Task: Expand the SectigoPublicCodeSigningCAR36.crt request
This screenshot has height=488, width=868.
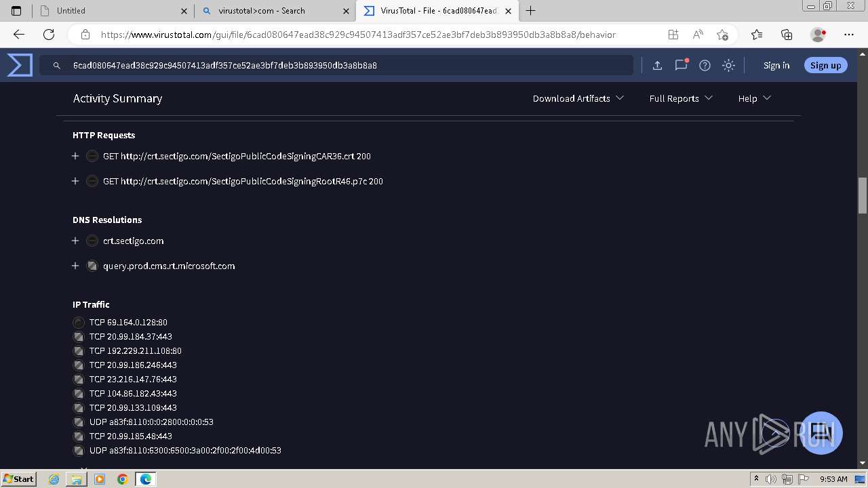Action: tap(75, 156)
